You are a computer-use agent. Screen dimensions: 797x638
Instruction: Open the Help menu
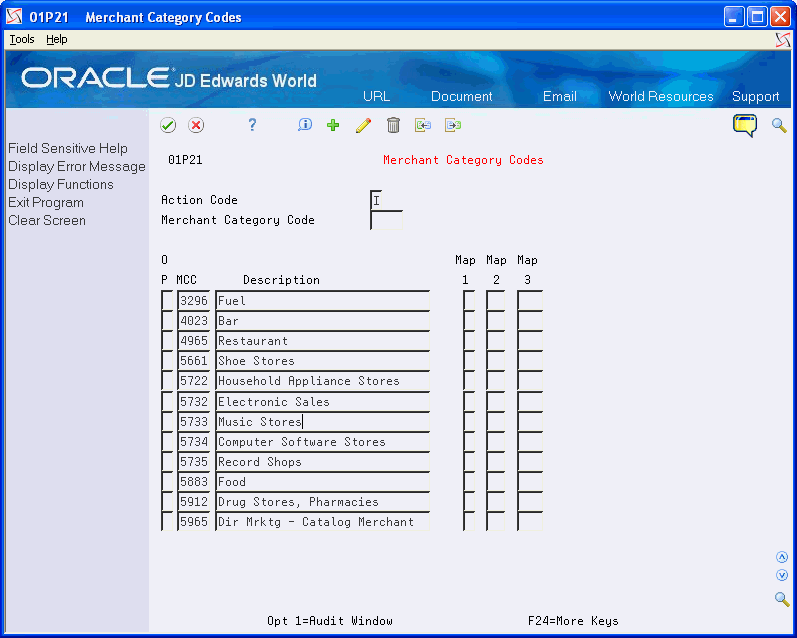pos(56,39)
